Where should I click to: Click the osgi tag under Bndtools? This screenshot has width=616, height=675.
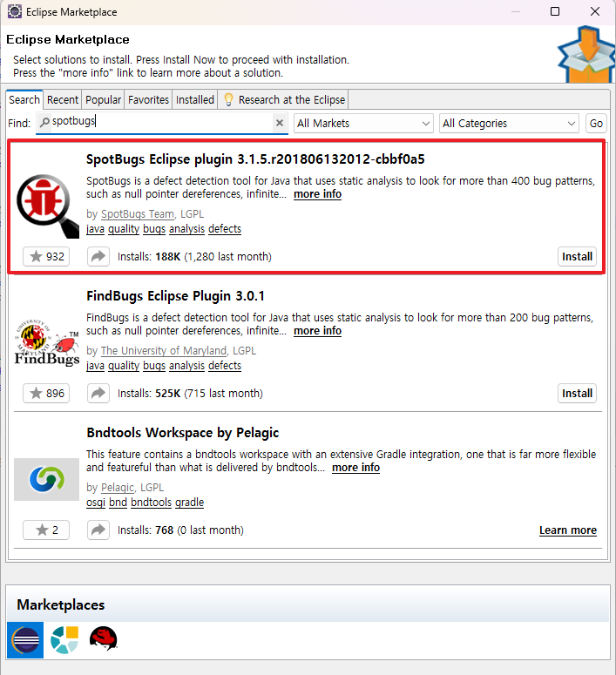click(96, 503)
